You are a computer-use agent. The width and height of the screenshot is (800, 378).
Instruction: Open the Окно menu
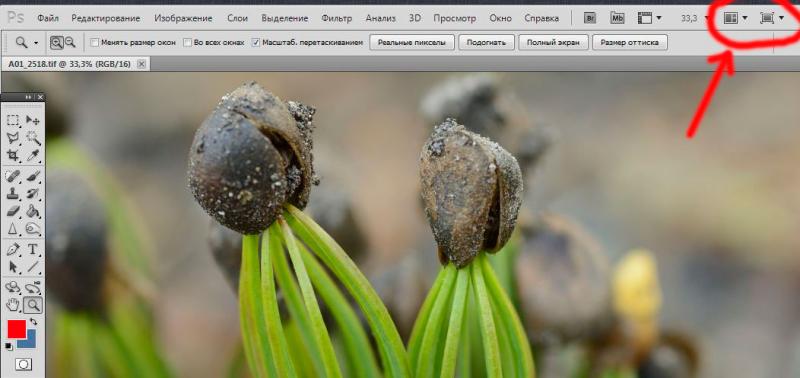[x=500, y=18]
